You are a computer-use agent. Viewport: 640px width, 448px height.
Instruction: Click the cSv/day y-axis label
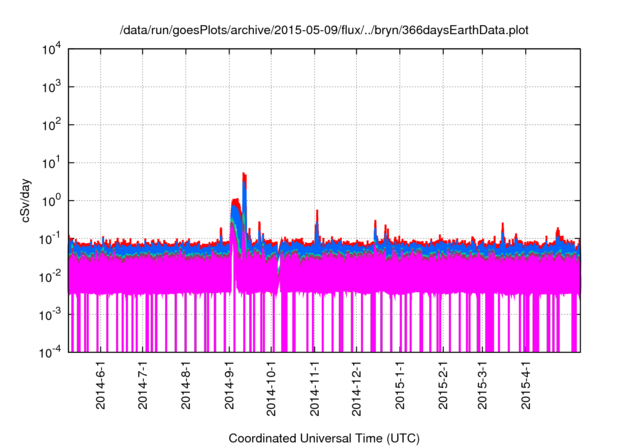(x=26, y=200)
